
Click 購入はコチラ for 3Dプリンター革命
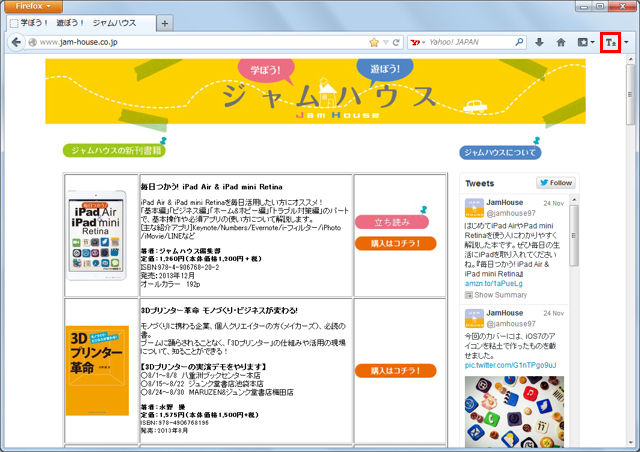pos(396,371)
